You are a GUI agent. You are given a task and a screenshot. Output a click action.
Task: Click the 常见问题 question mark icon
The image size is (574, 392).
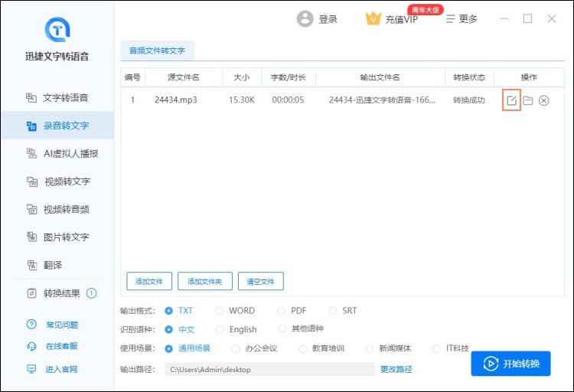pos(31,325)
